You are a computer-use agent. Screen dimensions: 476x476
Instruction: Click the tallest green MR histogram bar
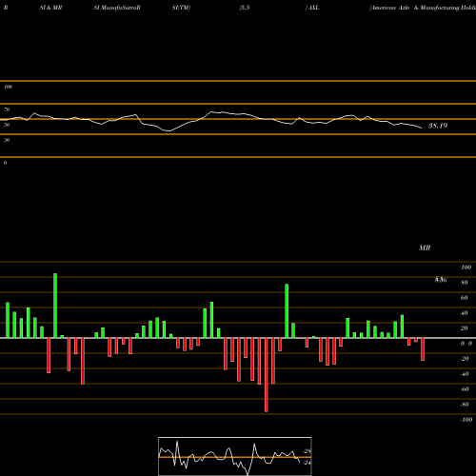(55, 306)
